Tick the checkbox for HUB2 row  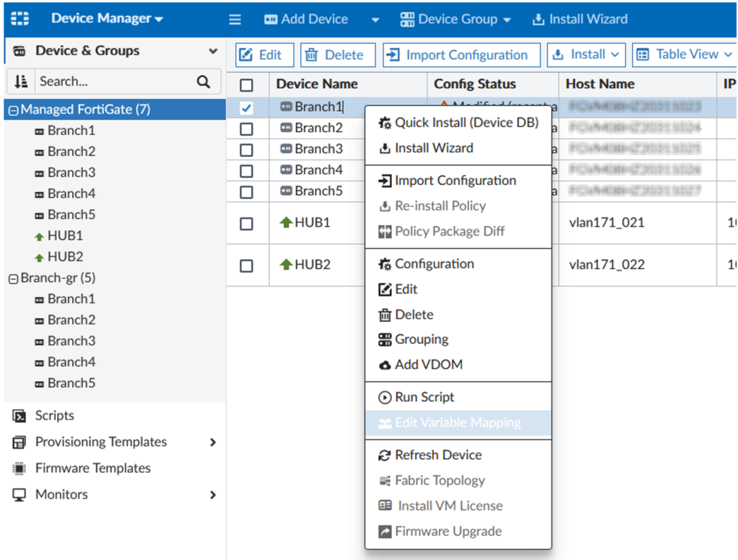pos(246,266)
